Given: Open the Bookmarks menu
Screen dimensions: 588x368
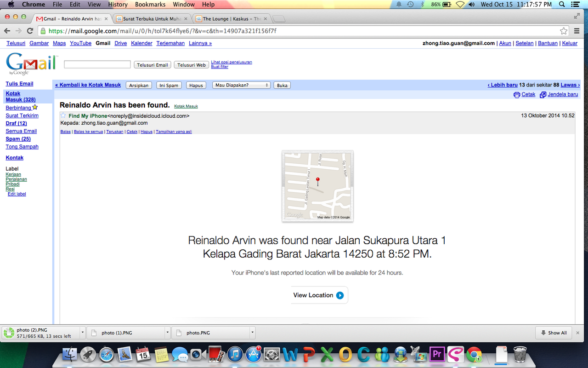Looking at the screenshot, I should click(x=150, y=4).
